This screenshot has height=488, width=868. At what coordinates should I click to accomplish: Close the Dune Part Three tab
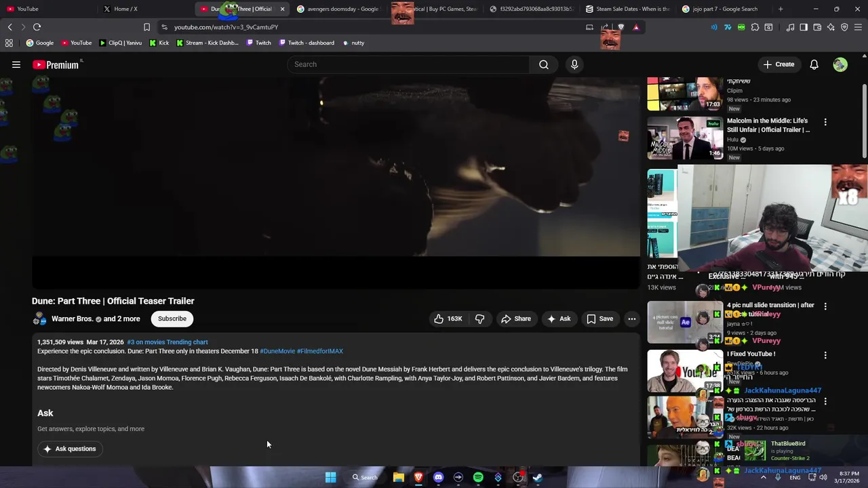(x=282, y=9)
